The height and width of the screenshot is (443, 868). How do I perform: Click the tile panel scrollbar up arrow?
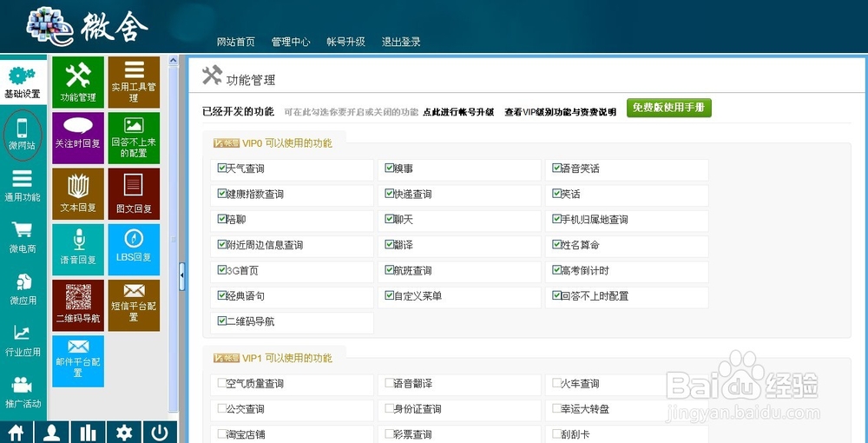click(x=174, y=60)
